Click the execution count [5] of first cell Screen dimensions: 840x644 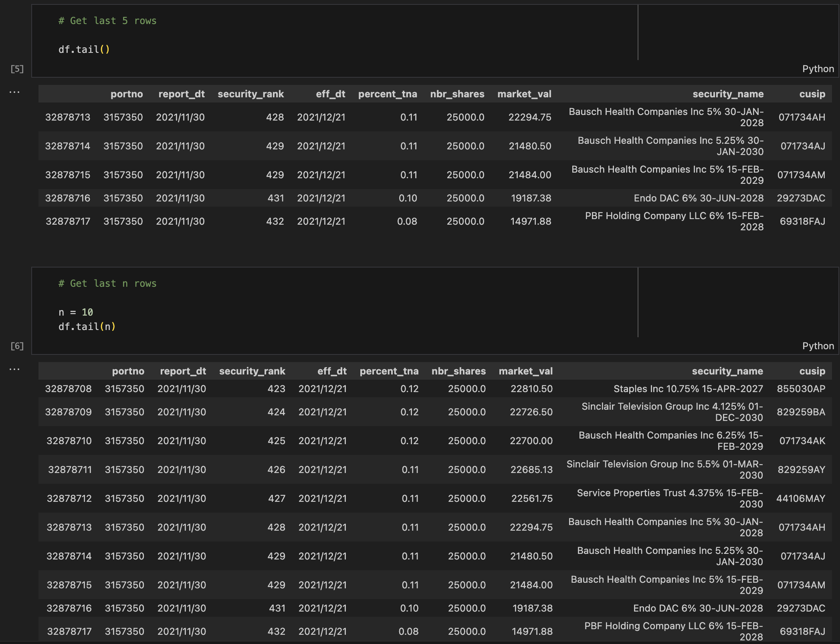coord(17,69)
